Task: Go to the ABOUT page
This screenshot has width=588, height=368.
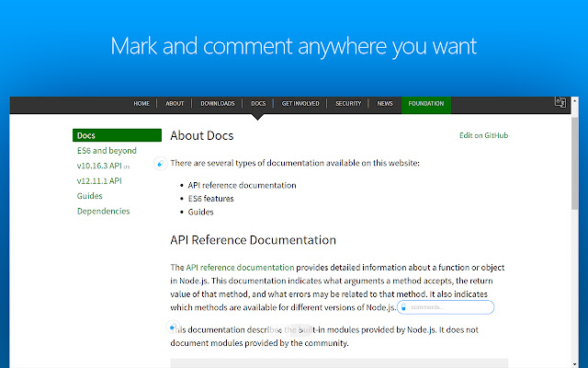Action: (x=175, y=104)
